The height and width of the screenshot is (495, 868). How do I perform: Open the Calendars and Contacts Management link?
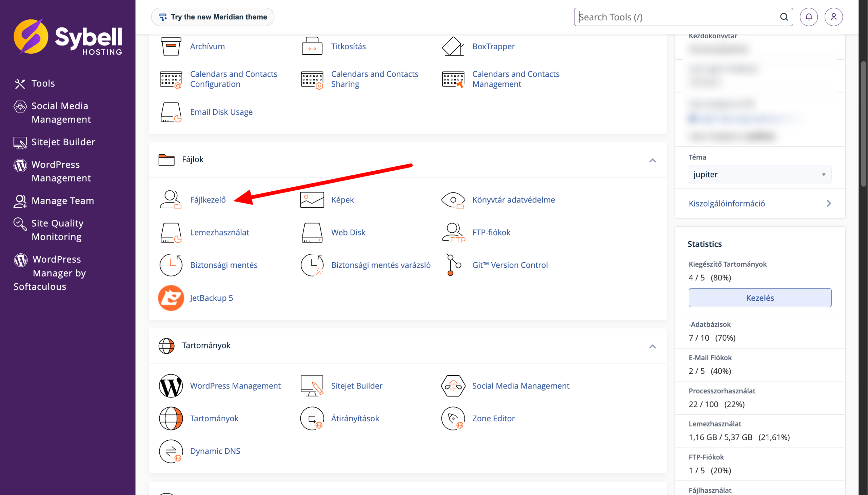pyautogui.click(x=516, y=79)
